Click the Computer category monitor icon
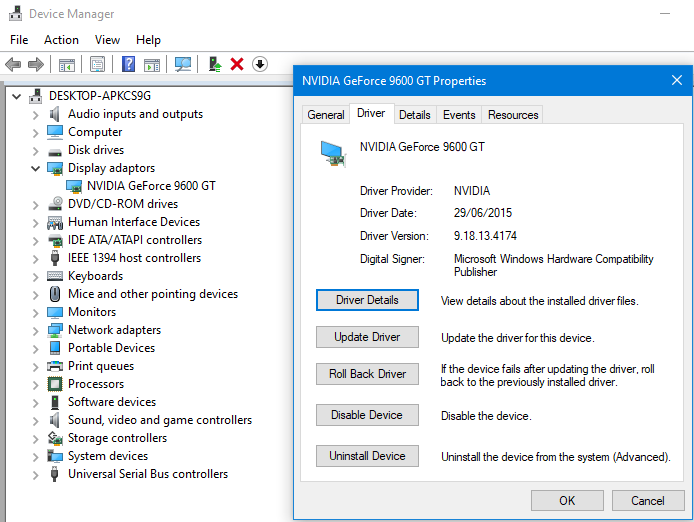 click(55, 132)
